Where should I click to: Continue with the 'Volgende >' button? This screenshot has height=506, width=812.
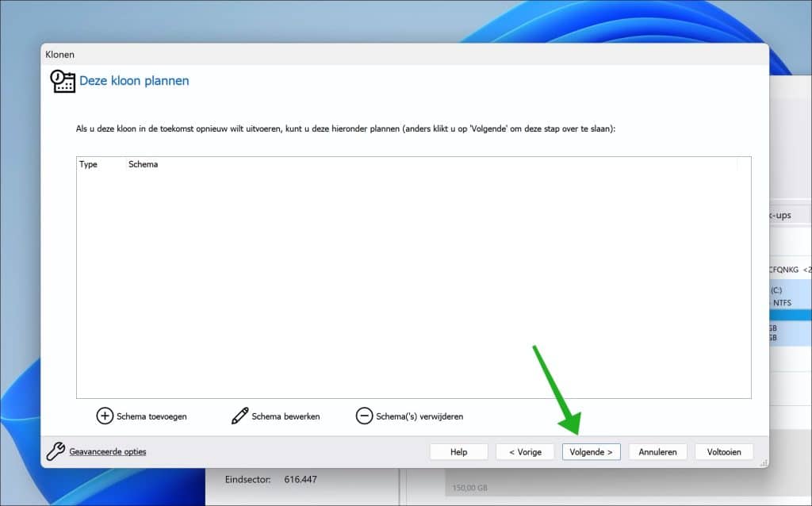tap(591, 452)
